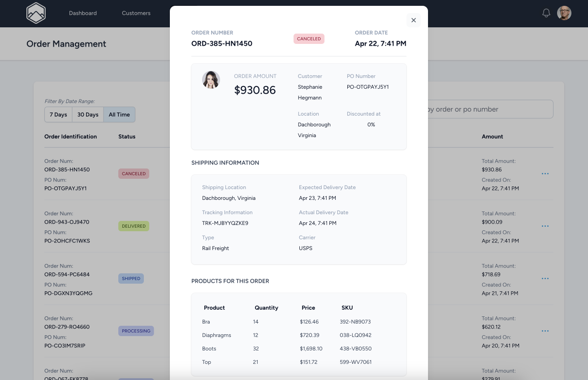Filter orders by 7 Days
The image size is (588, 380).
(x=58, y=114)
